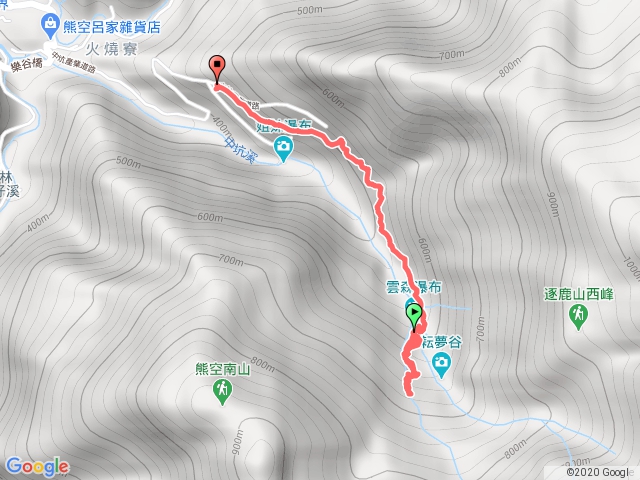Viewport: 640px width, 480px height.
Task: Open the Google logo link
Action: coord(38,467)
